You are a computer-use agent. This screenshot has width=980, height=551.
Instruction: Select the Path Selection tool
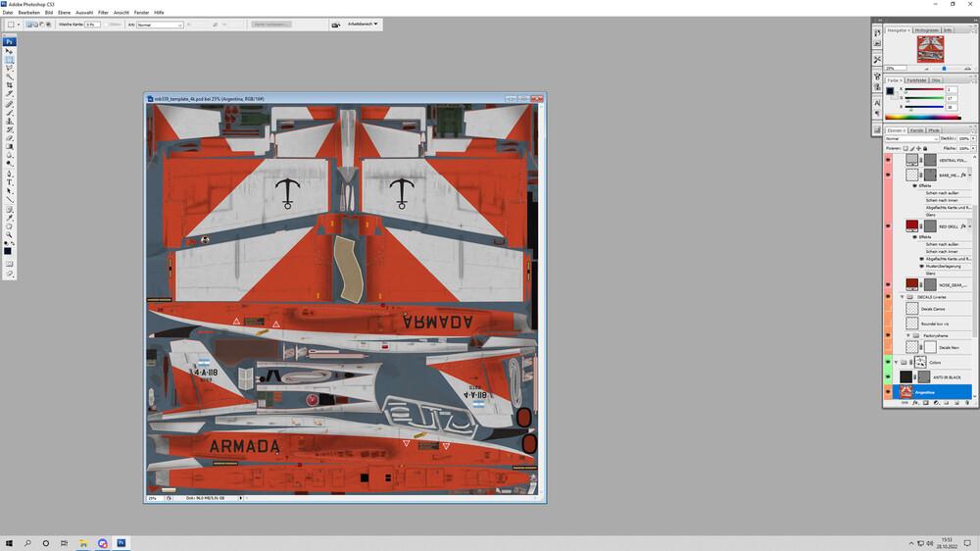point(9,190)
